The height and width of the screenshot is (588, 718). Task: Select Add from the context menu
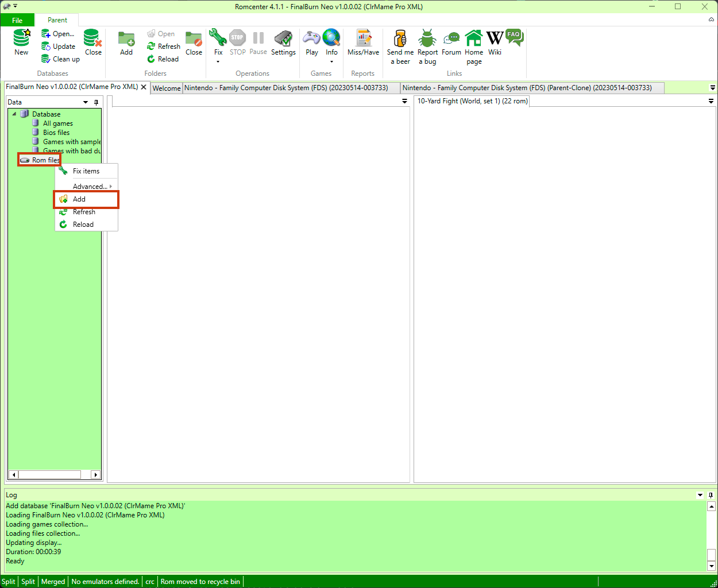(x=79, y=199)
